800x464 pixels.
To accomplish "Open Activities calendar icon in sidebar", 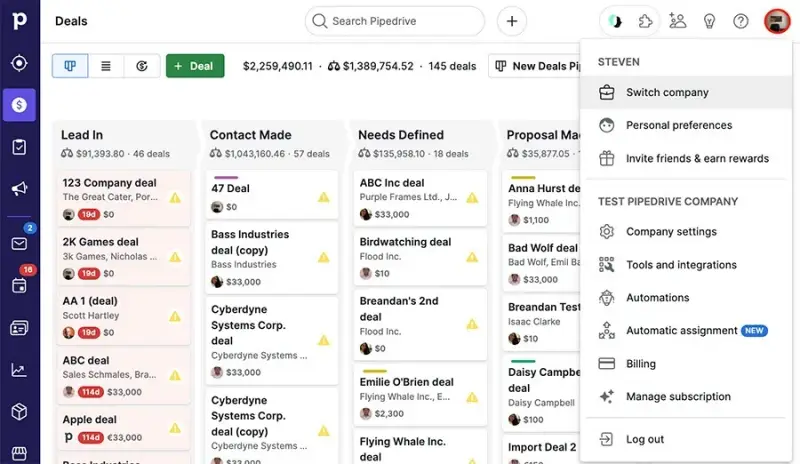I will [x=19, y=285].
